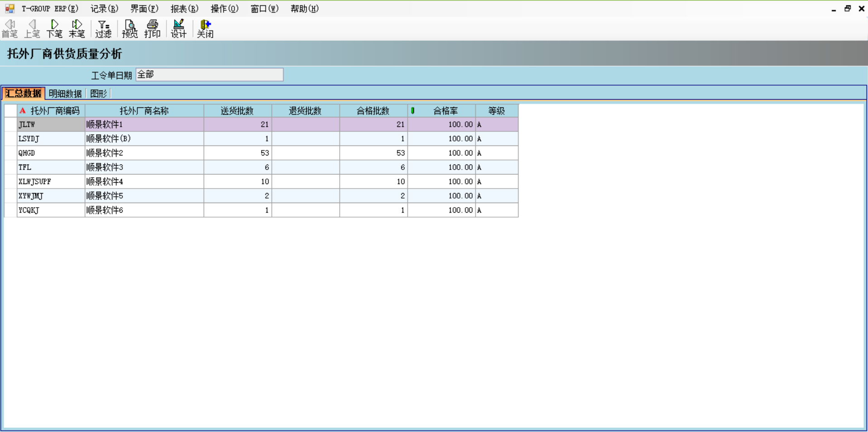Click vendor name 顺景软件4
The image size is (868, 432).
[144, 181]
